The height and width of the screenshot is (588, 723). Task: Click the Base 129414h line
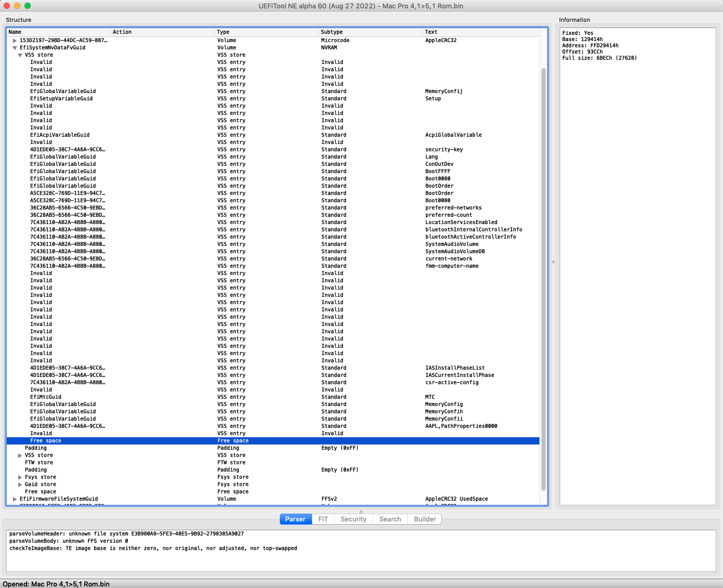[582, 40]
